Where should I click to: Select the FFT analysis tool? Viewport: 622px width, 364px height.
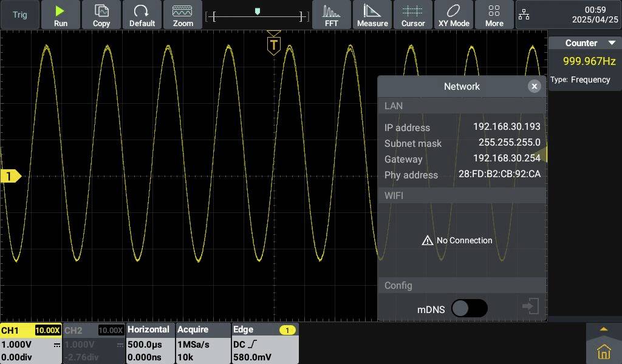(x=331, y=15)
